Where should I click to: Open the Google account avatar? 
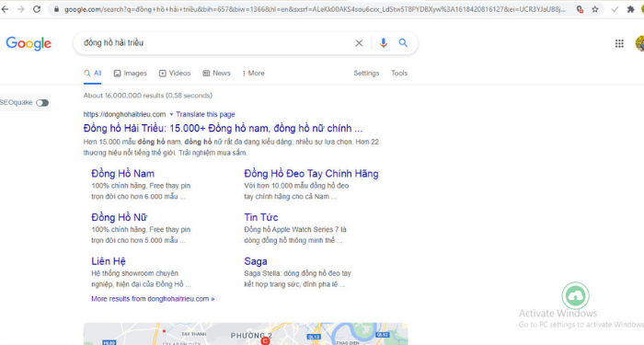[640, 43]
